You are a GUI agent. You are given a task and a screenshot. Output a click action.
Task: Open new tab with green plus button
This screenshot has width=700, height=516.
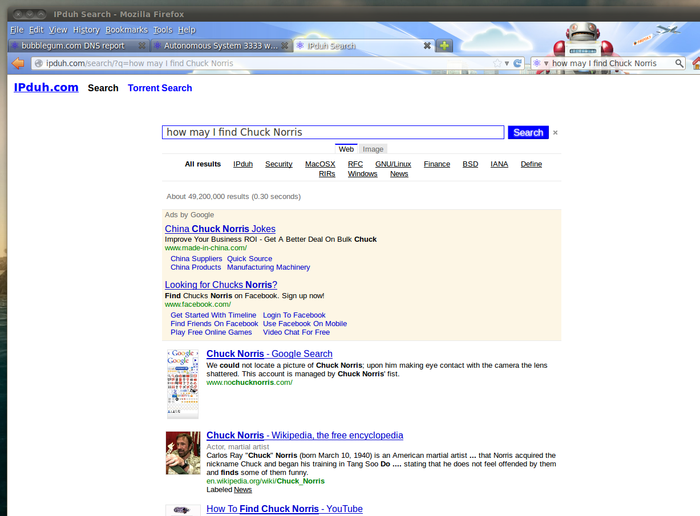(x=444, y=46)
